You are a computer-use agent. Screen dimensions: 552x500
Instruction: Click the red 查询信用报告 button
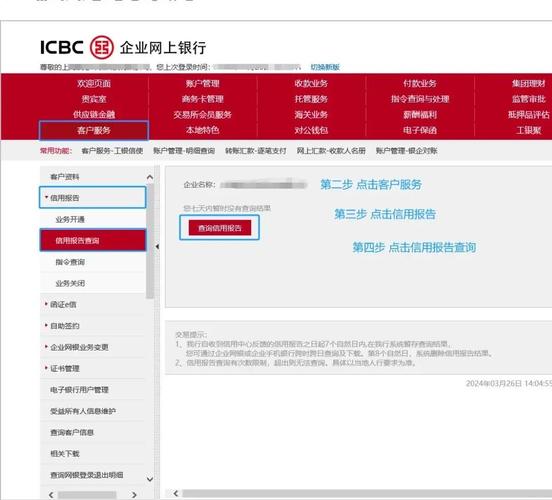[220, 228]
